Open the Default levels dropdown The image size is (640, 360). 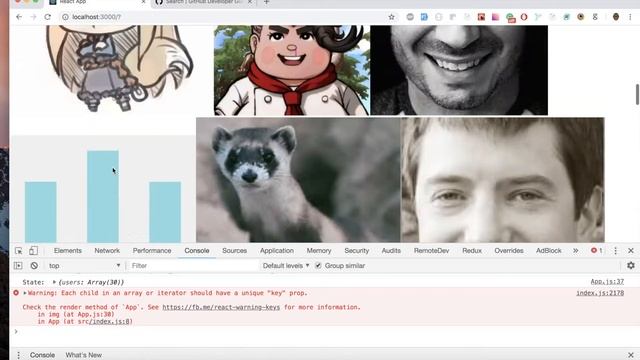click(286, 266)
